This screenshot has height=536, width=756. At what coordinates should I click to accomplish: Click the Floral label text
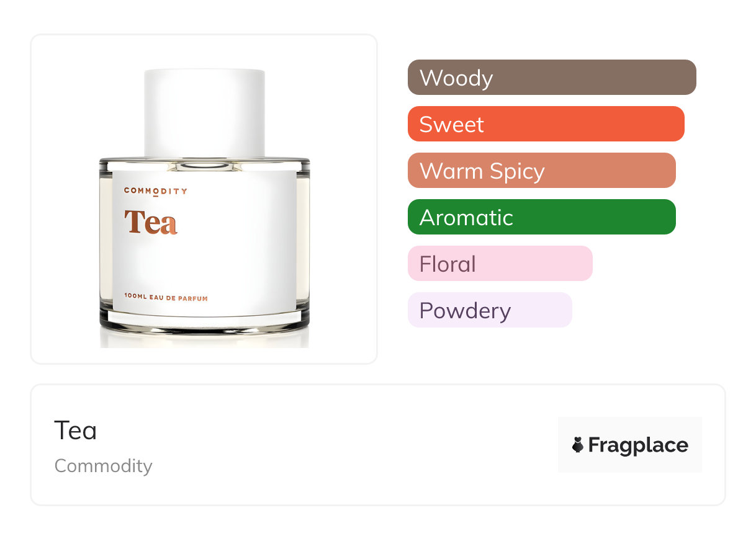(x=448, y=264)
